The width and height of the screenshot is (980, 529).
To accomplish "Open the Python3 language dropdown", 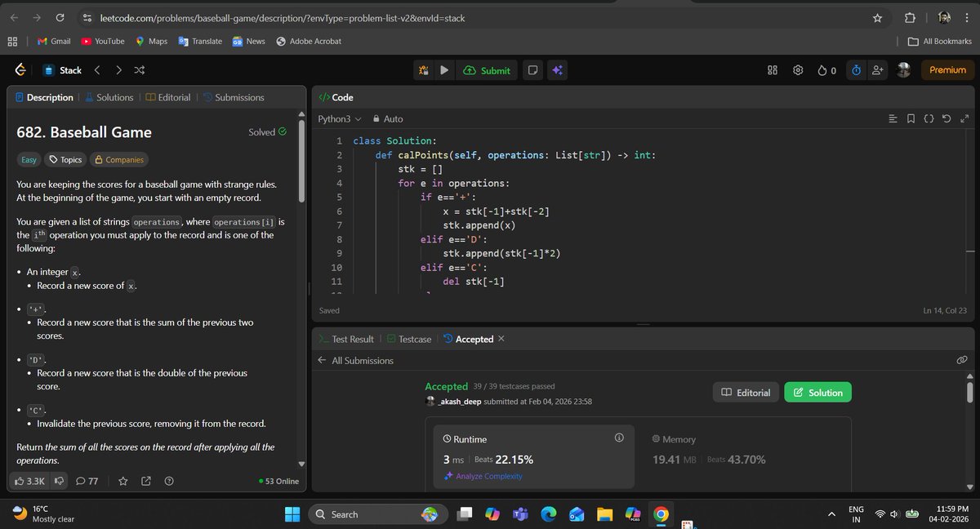I will 339,118.
